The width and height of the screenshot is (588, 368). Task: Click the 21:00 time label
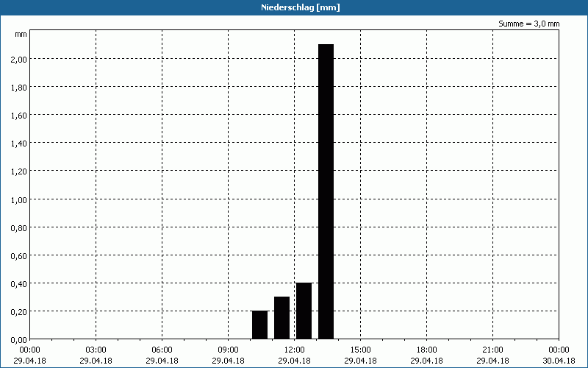pos(492,350)
